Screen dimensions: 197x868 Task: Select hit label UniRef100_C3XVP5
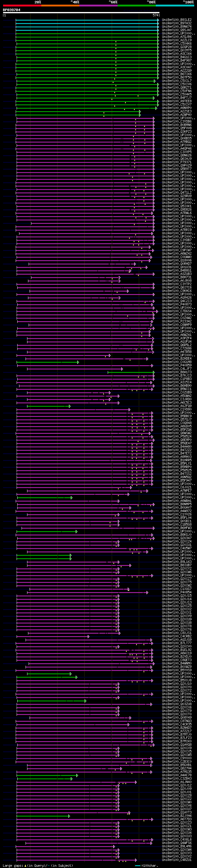(177, 152)
